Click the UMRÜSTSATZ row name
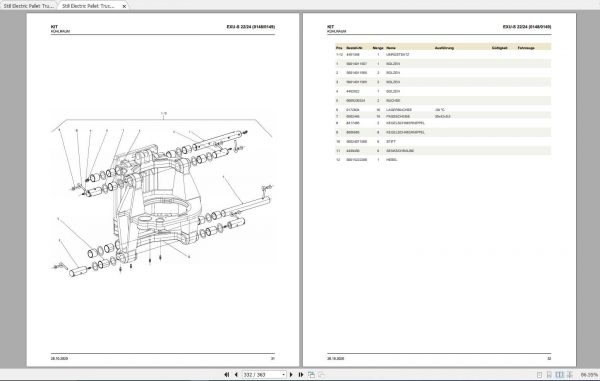The image size is (600, 381). pos(398,55)
